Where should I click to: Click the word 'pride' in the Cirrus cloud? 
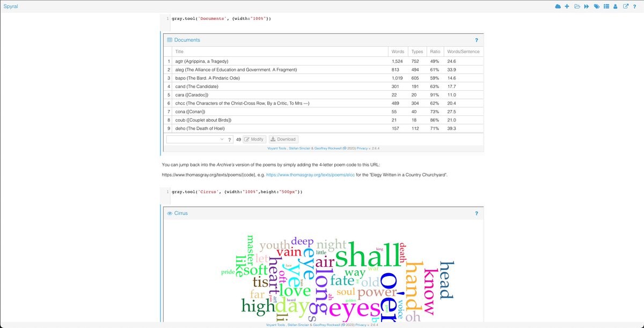[x=228, y=272]
